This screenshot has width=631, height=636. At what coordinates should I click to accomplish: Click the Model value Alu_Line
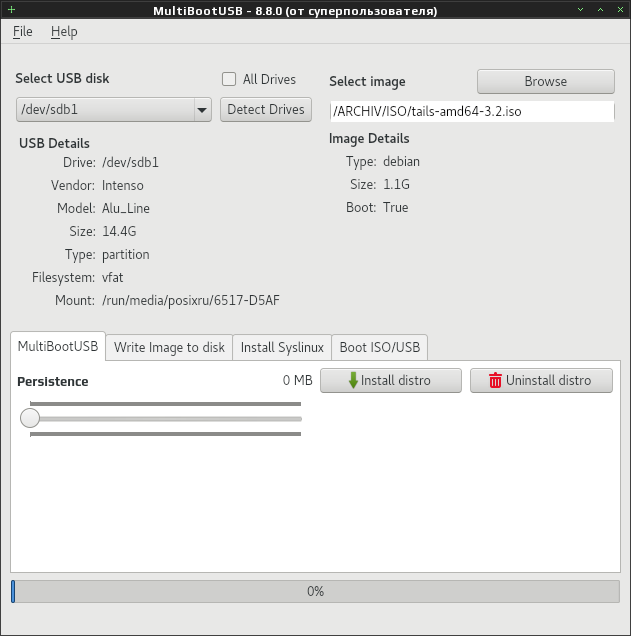pos(126,208)
